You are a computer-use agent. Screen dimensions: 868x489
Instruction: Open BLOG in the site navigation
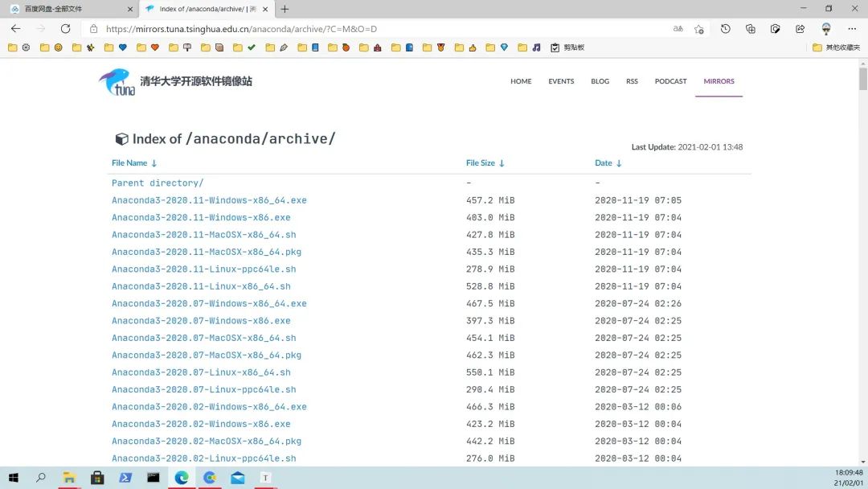[x=600, y=81]
